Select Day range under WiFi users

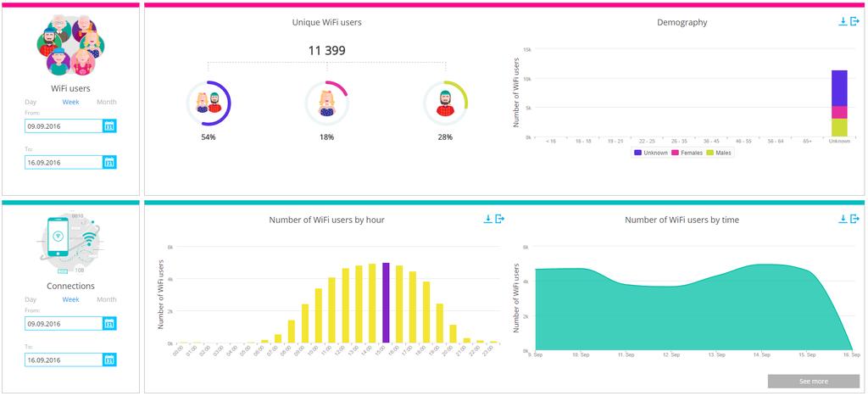click(x=31, y=102)
